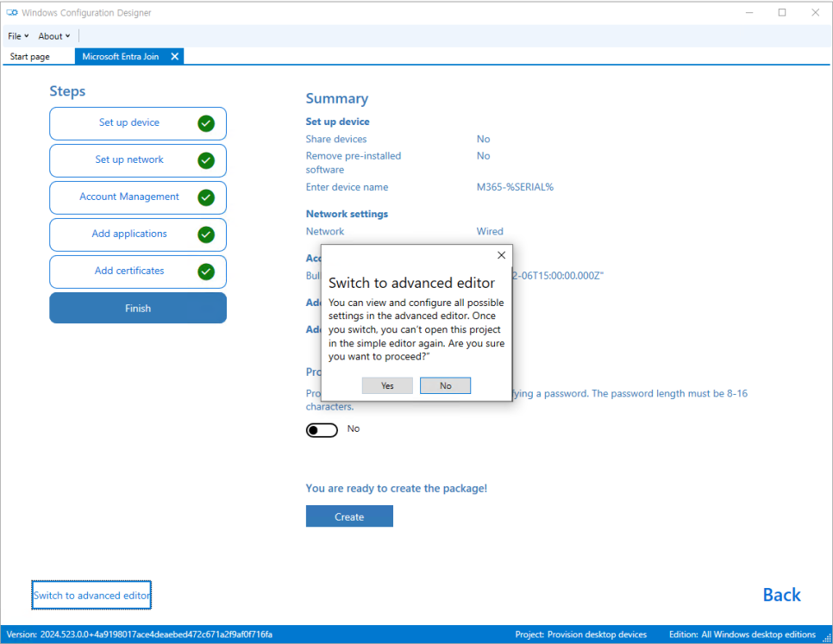The image size is (833, 644).
Task: Click the version string in the status bar
Action: 139,635
